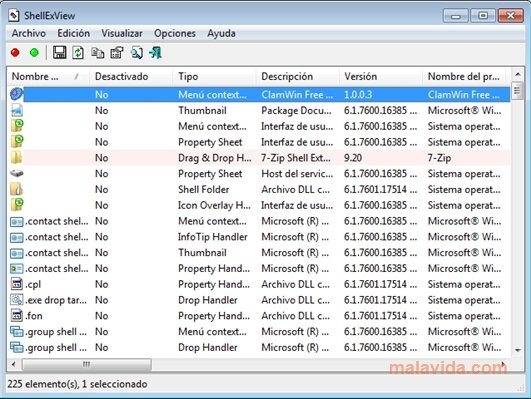Click Drop Handler cell in .exe drop row

point(208,300)
